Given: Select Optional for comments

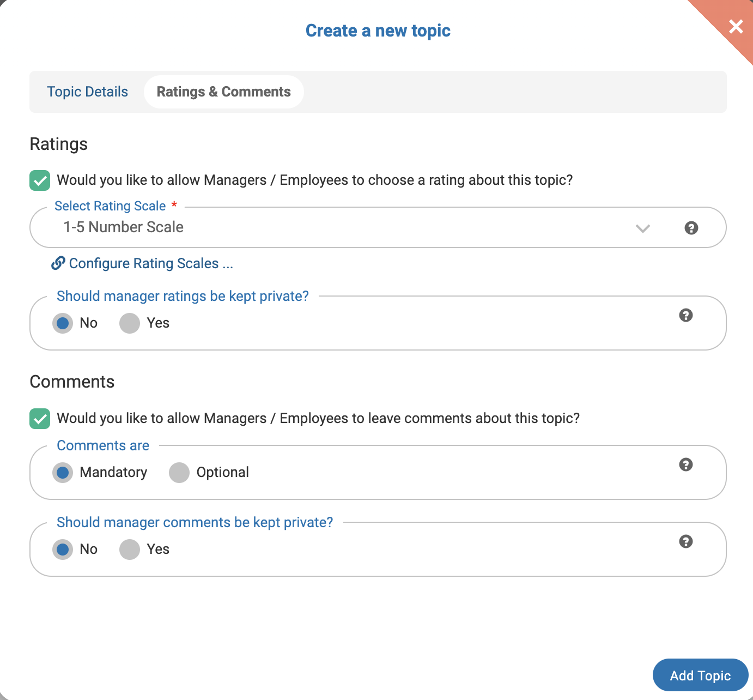Looking at the screenshot, I should click(x=179, y=472).
